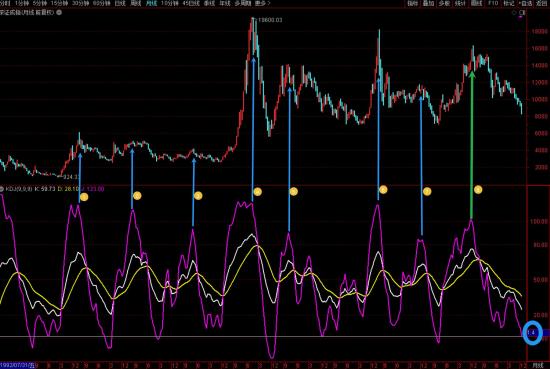The image size is (550, 369).
Task: Click the yellow marker numbered 6
Action: [383, 190]
